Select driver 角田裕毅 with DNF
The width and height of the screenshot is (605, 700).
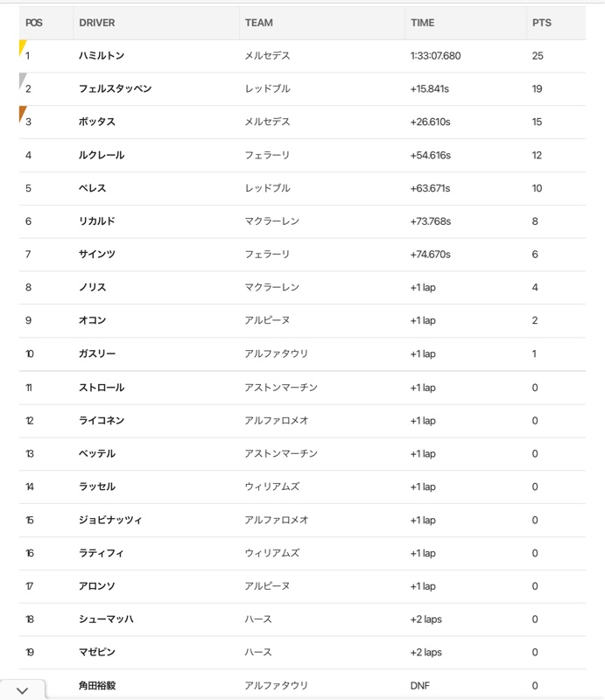coord(97,685)
